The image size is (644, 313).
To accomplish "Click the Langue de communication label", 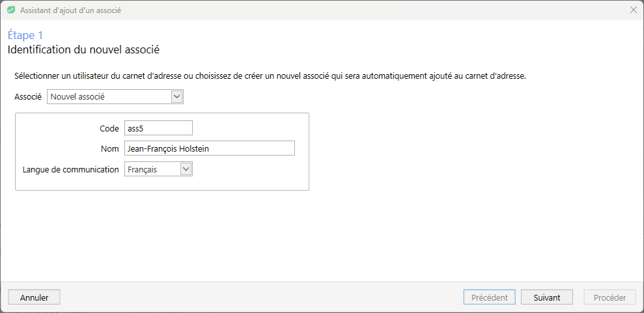I will click(70, 169).
